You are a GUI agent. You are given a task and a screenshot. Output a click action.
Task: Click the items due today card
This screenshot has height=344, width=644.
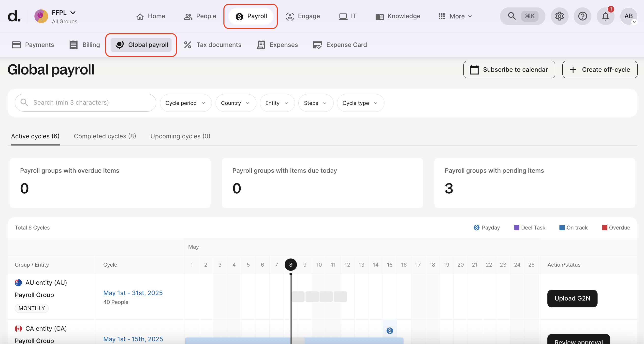click(x=322, y=183)
